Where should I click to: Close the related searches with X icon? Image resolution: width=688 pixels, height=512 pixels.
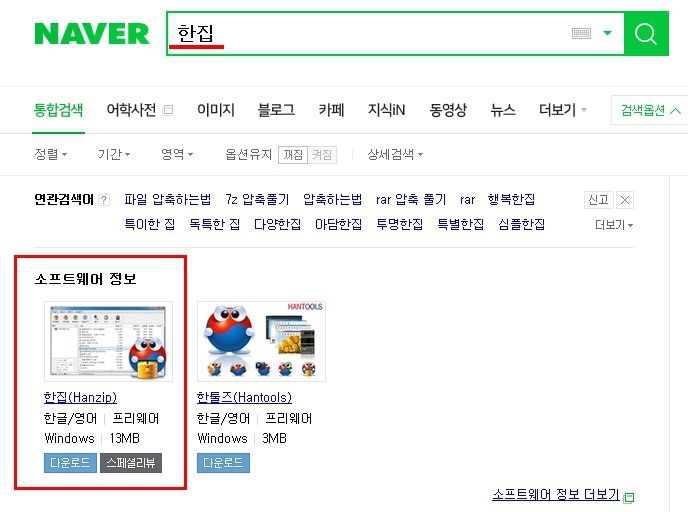[625, 200]
